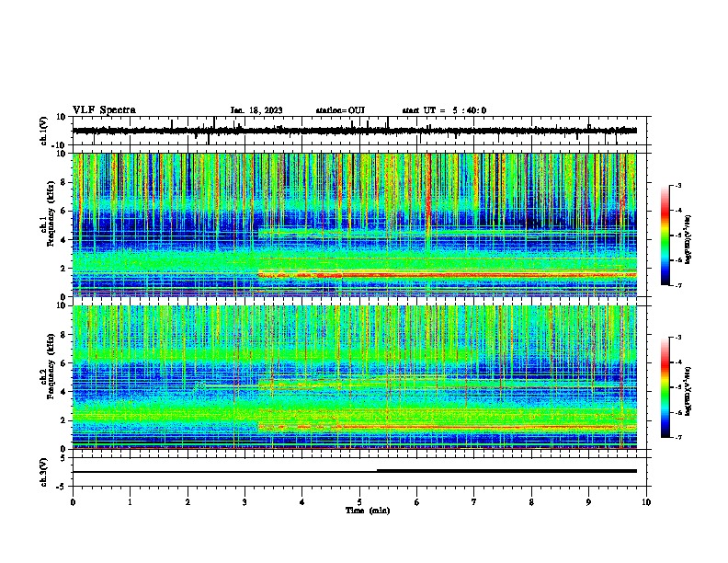The width and height of the screenshot is (728, 563).
Task: Click time axis tick label "6"
Action: coord(416,502)
